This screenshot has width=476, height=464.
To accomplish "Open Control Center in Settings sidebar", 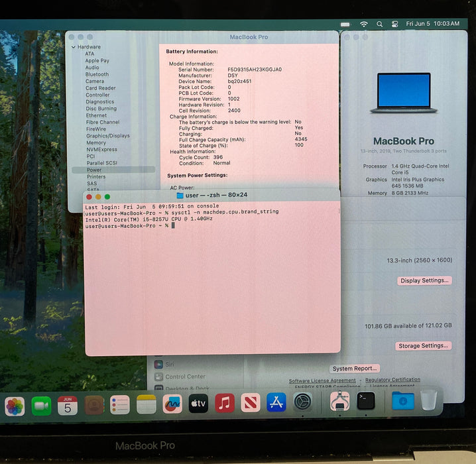I will click(x=180, y=377).
